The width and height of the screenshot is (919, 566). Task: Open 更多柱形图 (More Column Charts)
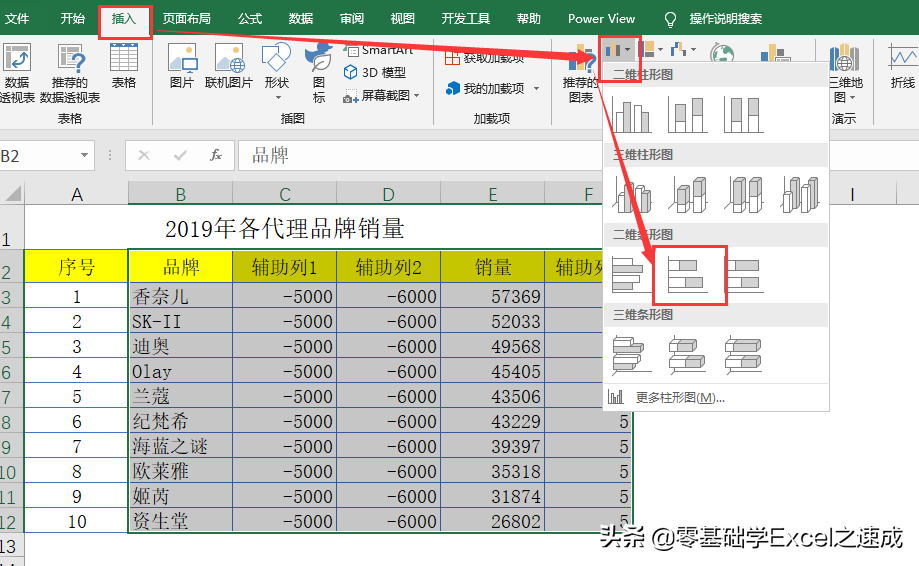[x=716, y=397]
